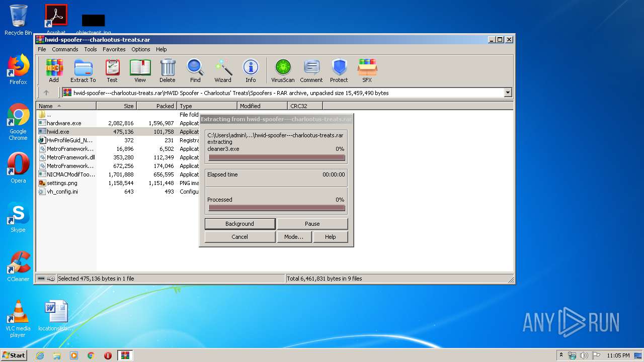Sort by the Name column header
644x362 pixels.
coord(66,106)
